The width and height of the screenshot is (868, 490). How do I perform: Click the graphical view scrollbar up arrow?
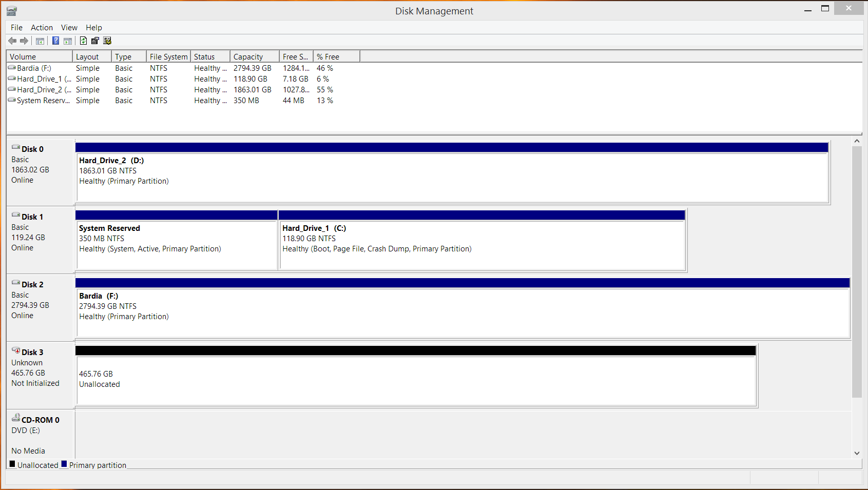pos(857,141)
